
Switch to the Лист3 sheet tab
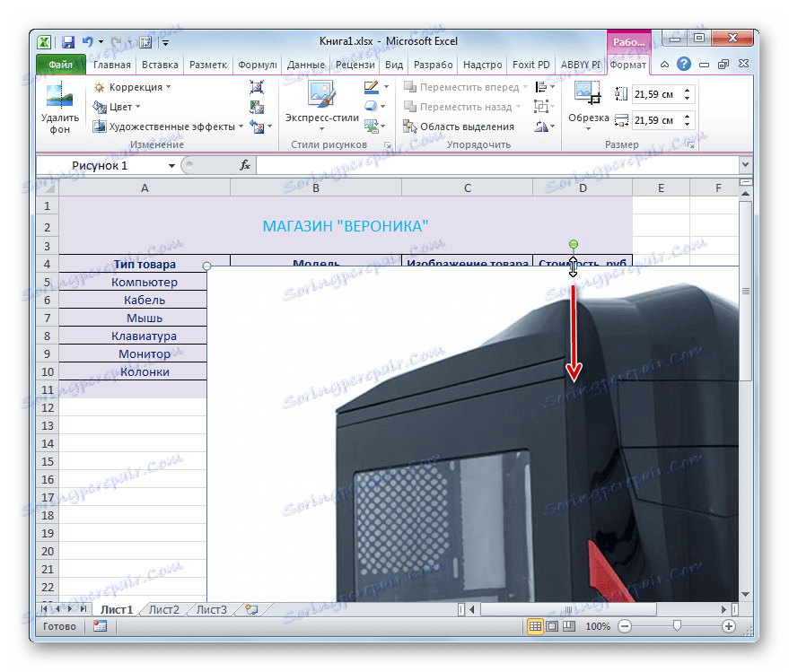click(x=211, y=609)
